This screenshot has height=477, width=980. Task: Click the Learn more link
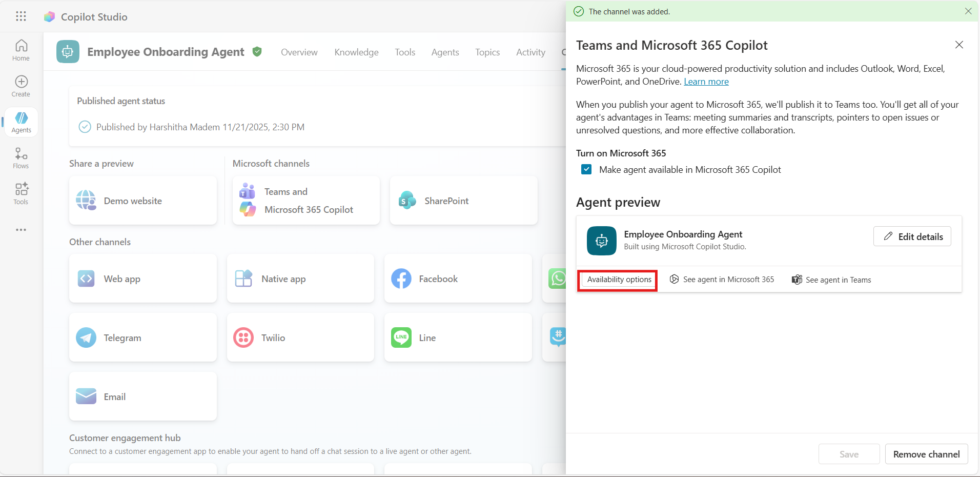(x=706, y=82)
